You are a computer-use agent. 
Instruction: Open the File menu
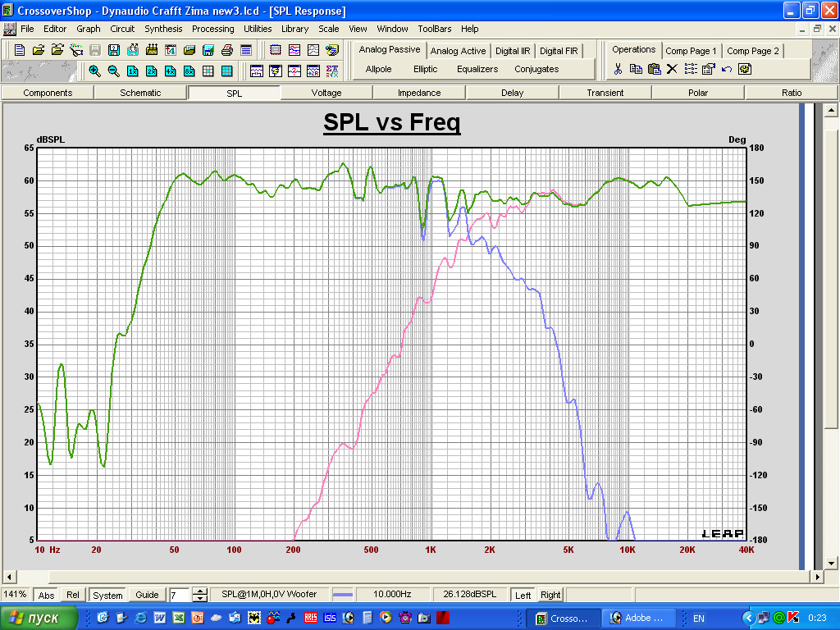point(27,29)
